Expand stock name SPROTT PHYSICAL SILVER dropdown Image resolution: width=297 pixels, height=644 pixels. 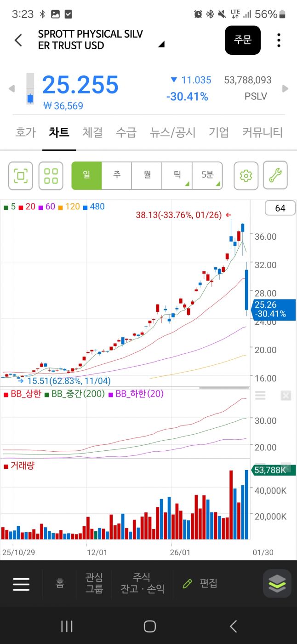coord(161,45)
